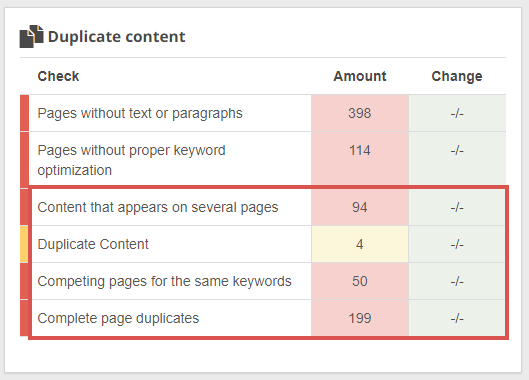Click change value for 'keyword optimization' row
The image size is (529, 380).
(x=457, y=151)
